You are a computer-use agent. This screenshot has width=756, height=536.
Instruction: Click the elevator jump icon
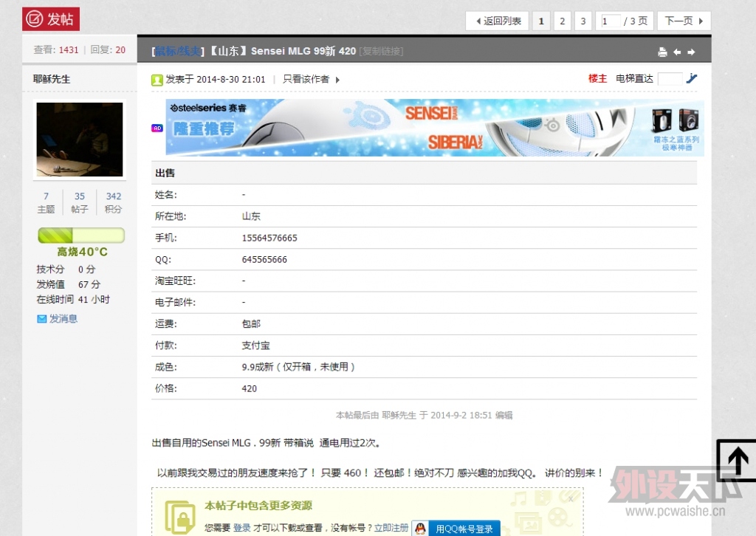692,78
